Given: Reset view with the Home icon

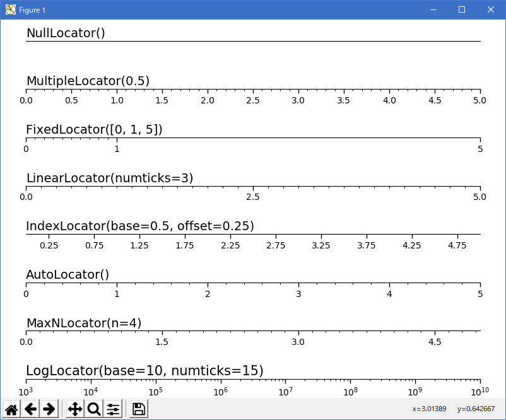Looking at the screenshot, I should 11,409.
